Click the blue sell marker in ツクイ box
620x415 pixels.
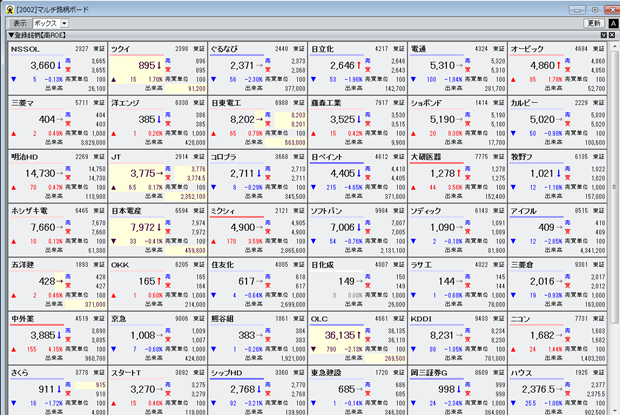[168, 60]
